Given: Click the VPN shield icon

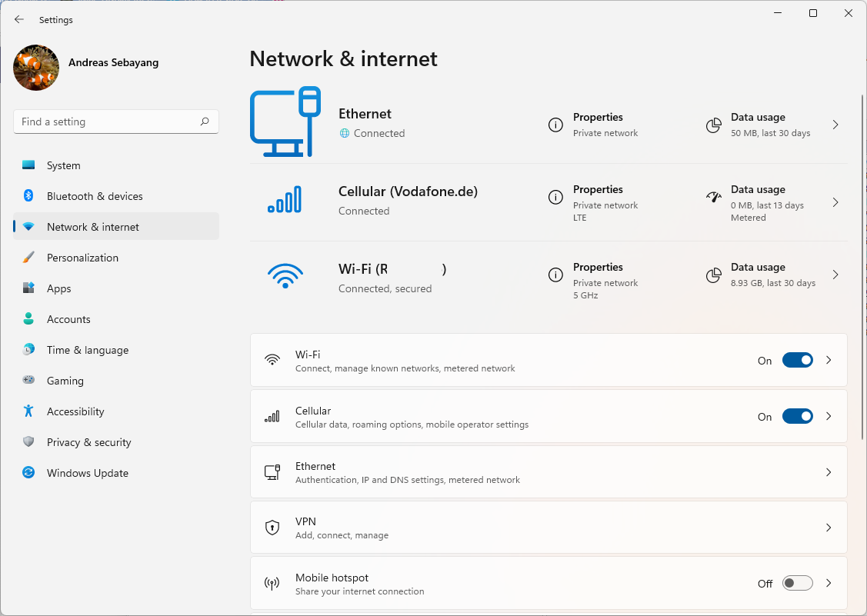Looking at the screenshot, I should coord(272,528).
